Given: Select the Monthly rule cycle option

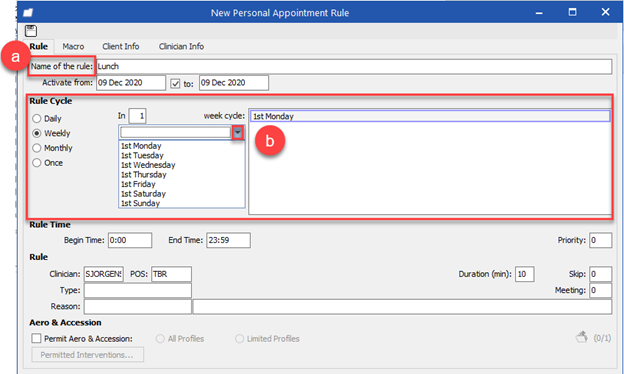Looking at the screenshot, I should (x=53, y=148).
